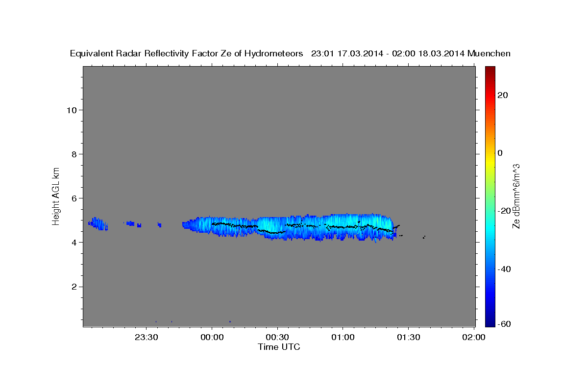The height and width of the screenshot is (392, 588).
Task: Click the 01:30 time tick label
Action: [408, 337]
